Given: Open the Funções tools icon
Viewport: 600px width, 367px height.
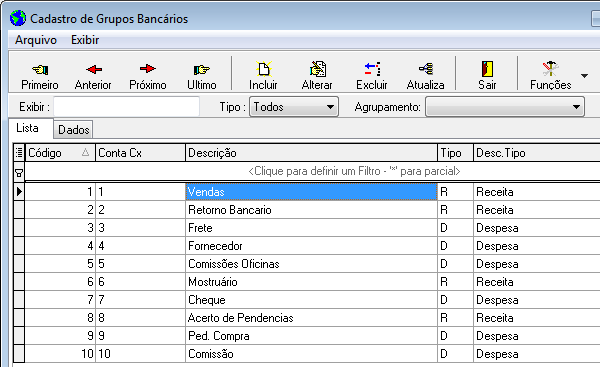Looking at the screenshot, I should (551, 69).
